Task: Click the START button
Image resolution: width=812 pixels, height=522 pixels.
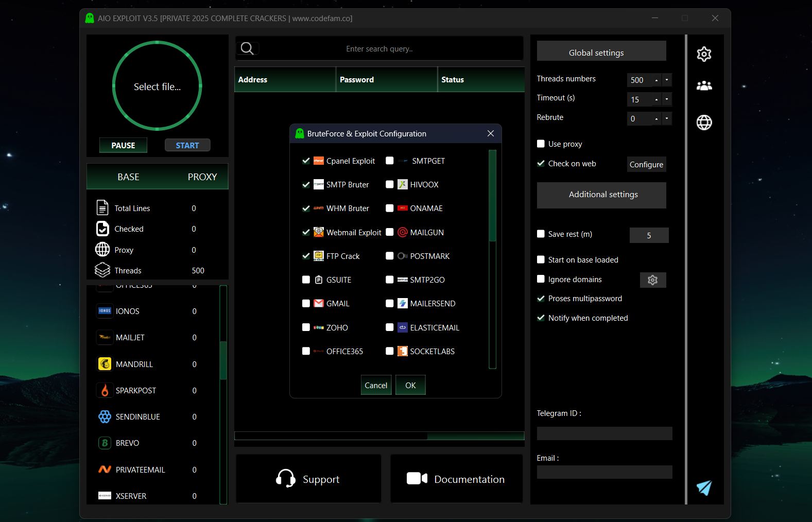Action: pos(187,145)
